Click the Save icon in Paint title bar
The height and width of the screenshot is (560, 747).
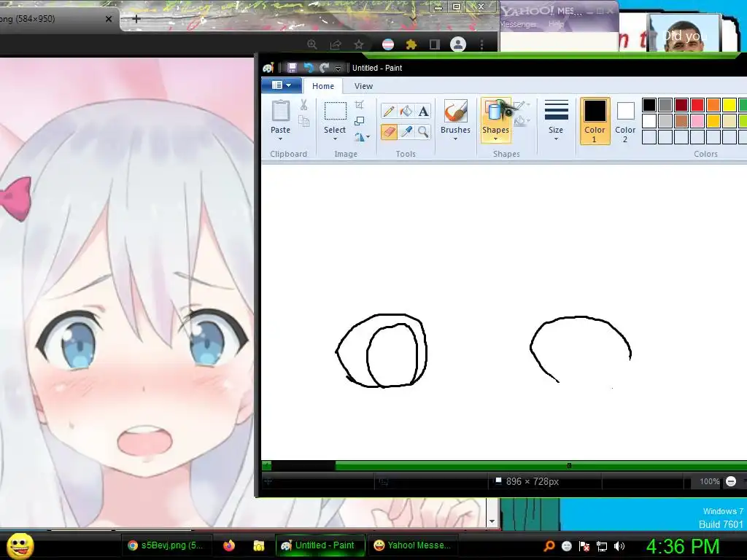[292, 68]
